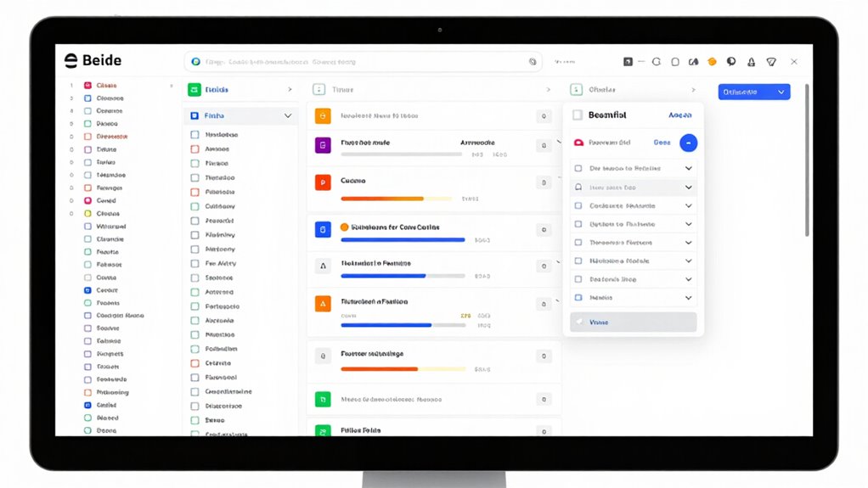868x488 pixels.
Task: Click the purple square item icon
Action: (323, 145)
